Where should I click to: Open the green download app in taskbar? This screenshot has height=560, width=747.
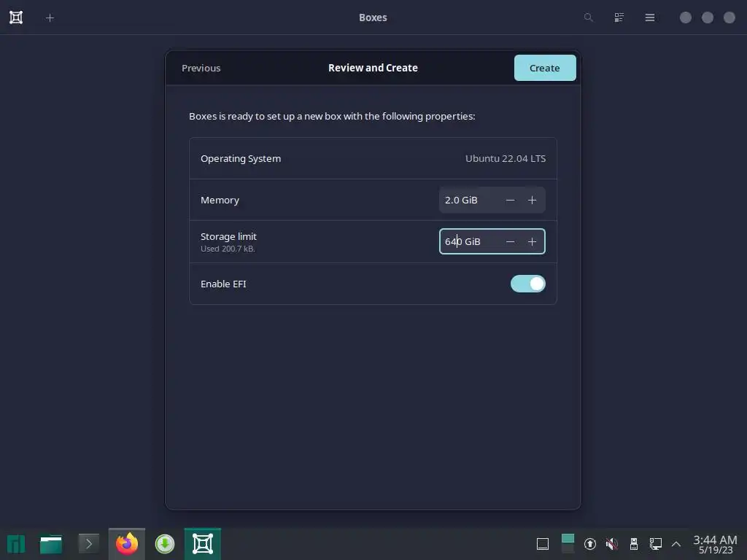coord(165,544)
